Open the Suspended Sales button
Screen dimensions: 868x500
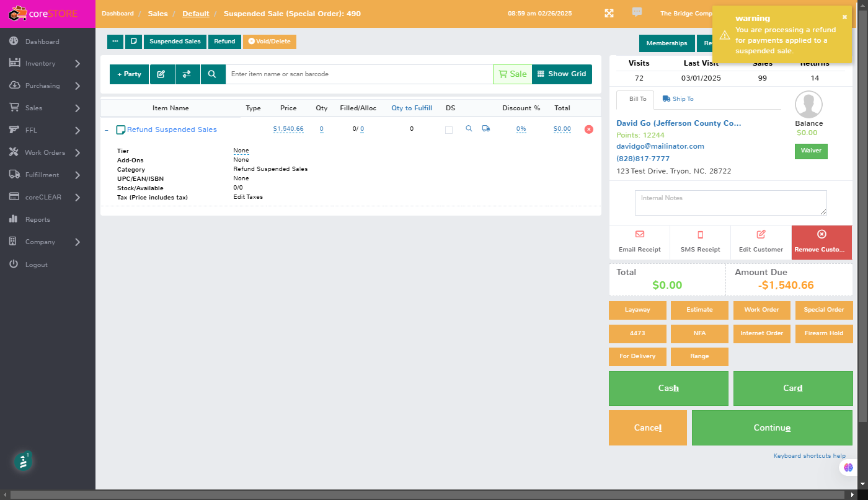point(175,42)
